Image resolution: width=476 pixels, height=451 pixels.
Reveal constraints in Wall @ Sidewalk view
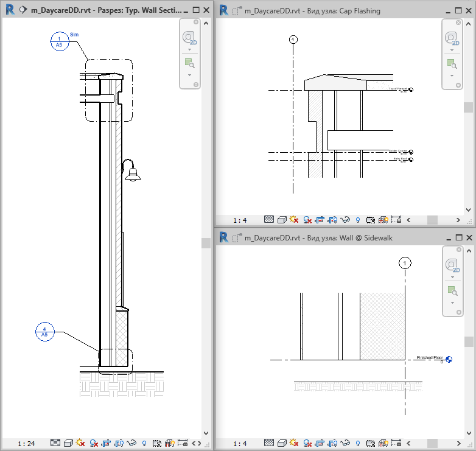coord(396,442)
